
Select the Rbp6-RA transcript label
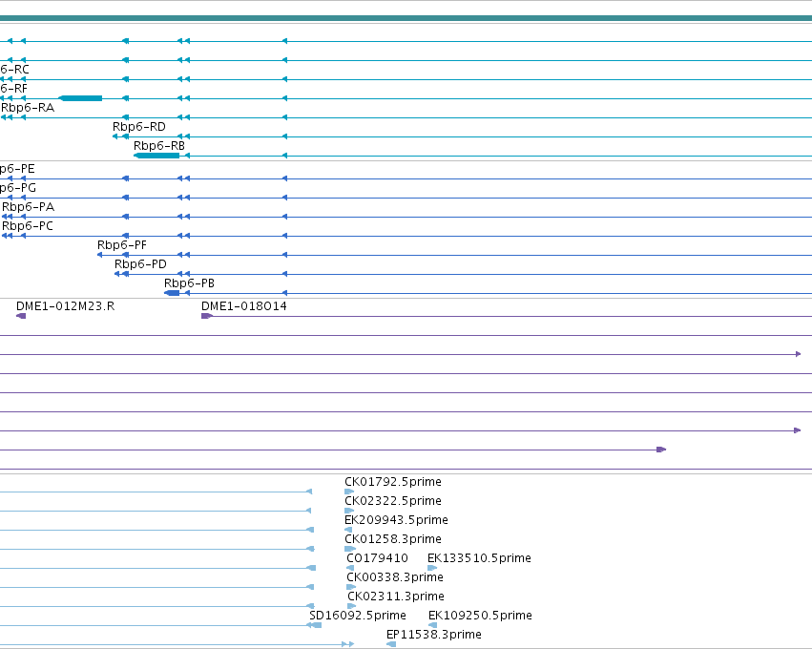[x=28, y=108]
